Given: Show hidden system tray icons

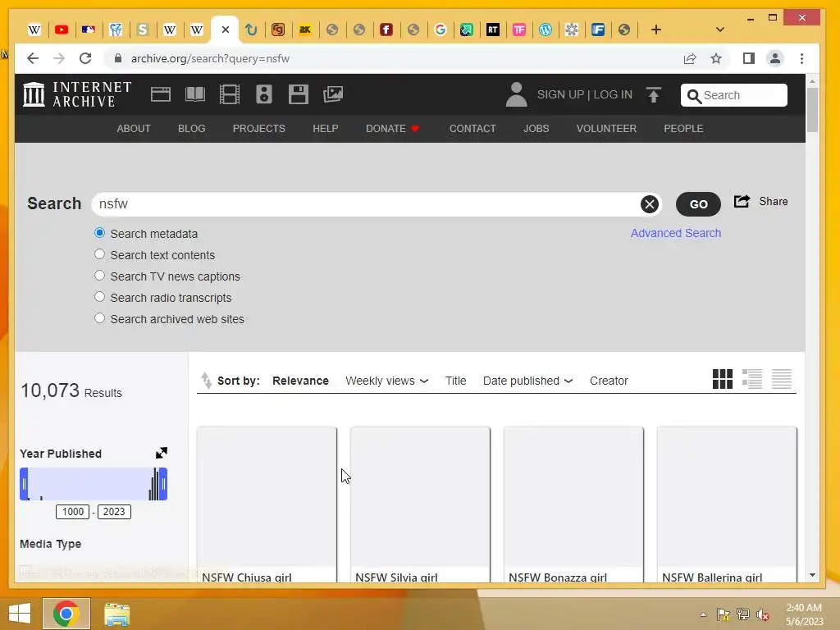Looking at the screenshot, I should pyautogui.click(x=703, y=614).
